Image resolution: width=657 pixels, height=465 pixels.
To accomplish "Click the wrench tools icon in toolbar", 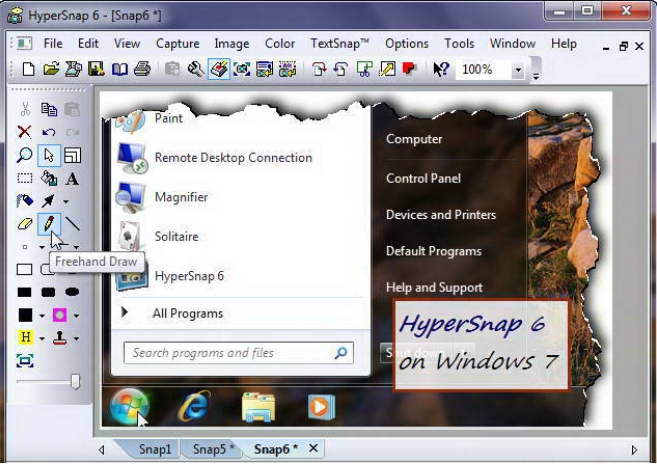I will point(195,69).
